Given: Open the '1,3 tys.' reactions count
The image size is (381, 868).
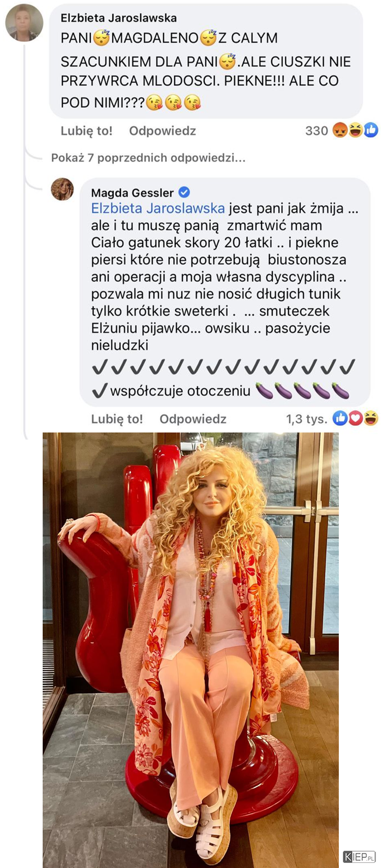Looking at the screenshot, I should (x=307, y=419).
